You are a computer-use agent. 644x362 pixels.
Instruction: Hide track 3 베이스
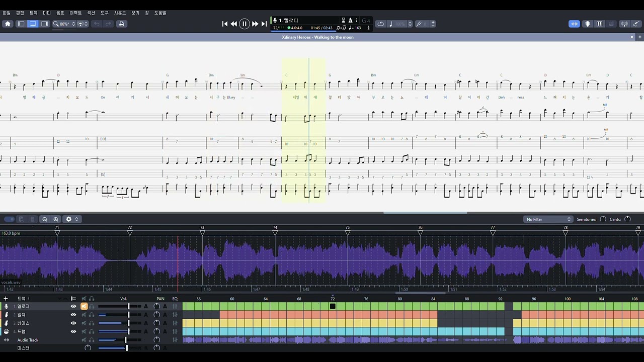pyautogui.click(x=73, y=323)
